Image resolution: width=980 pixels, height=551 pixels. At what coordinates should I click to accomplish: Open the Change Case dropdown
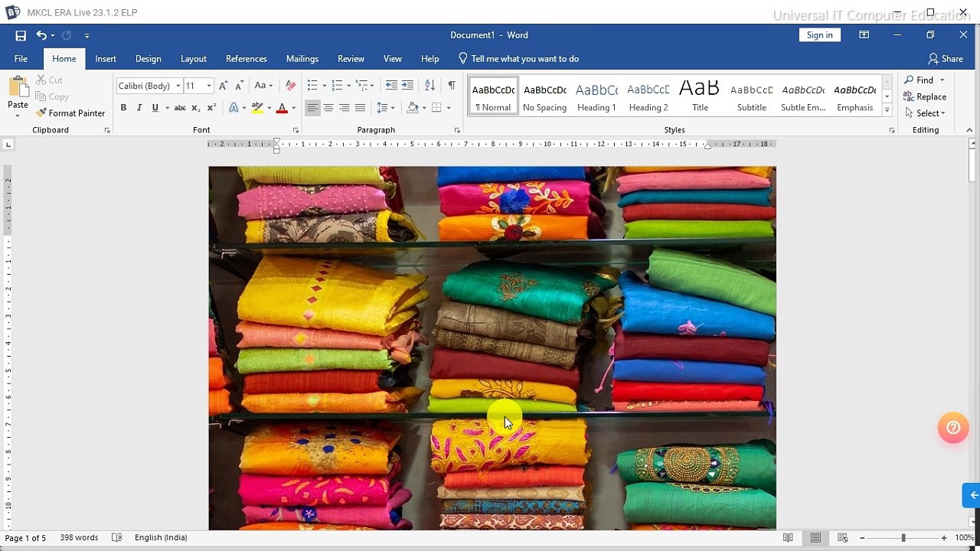263,86
